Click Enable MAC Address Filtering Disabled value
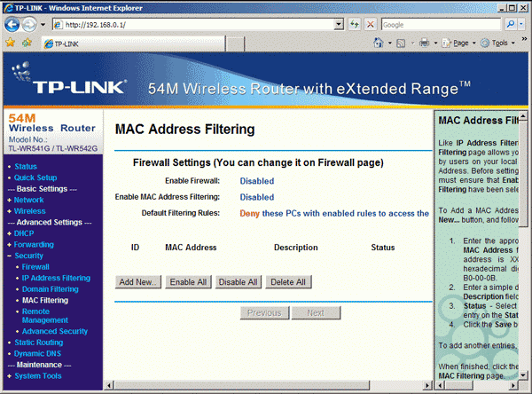This screenshot has height=394, width=532. pos(257,197)
